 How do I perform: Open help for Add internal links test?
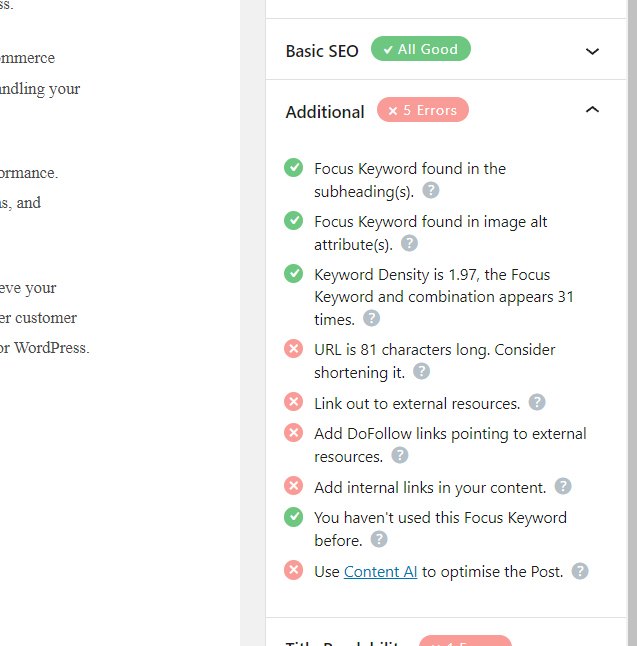coord(563,486)
